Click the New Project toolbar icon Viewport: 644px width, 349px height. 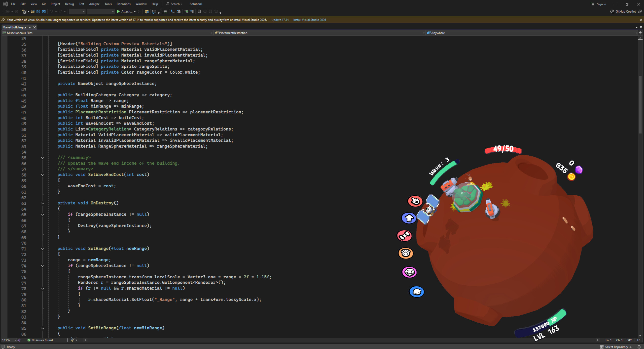point(24,12)
